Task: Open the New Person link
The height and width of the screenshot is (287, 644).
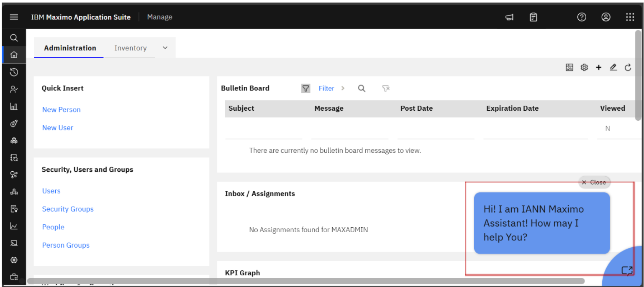Action: (61, 109)
